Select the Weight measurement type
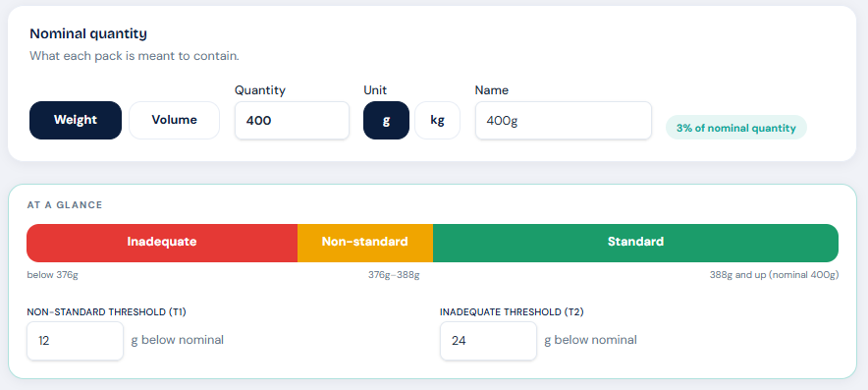868x390 pixels. click(76, 120)
